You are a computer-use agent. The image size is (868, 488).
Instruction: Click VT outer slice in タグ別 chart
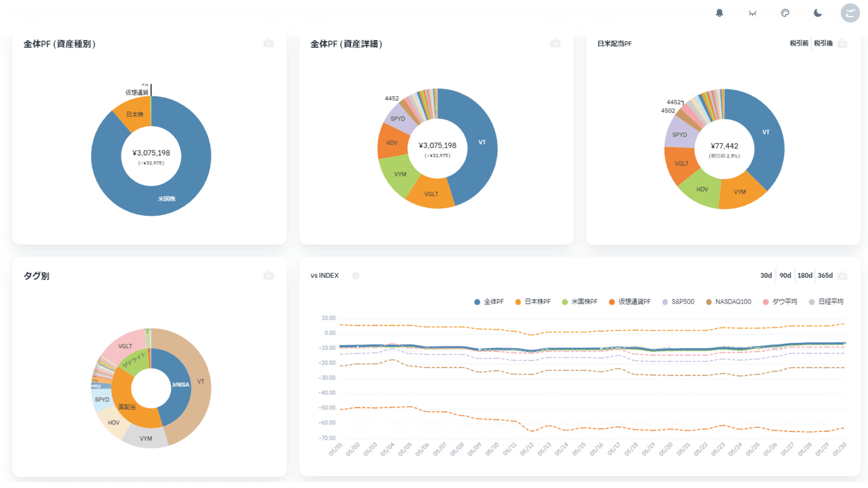click(201, 381)
